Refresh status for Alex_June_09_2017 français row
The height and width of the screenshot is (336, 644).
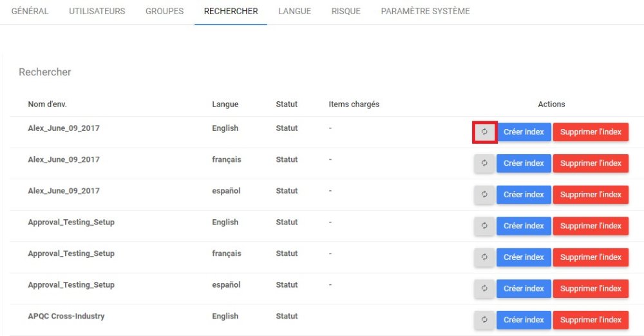(x=484, y=163)
